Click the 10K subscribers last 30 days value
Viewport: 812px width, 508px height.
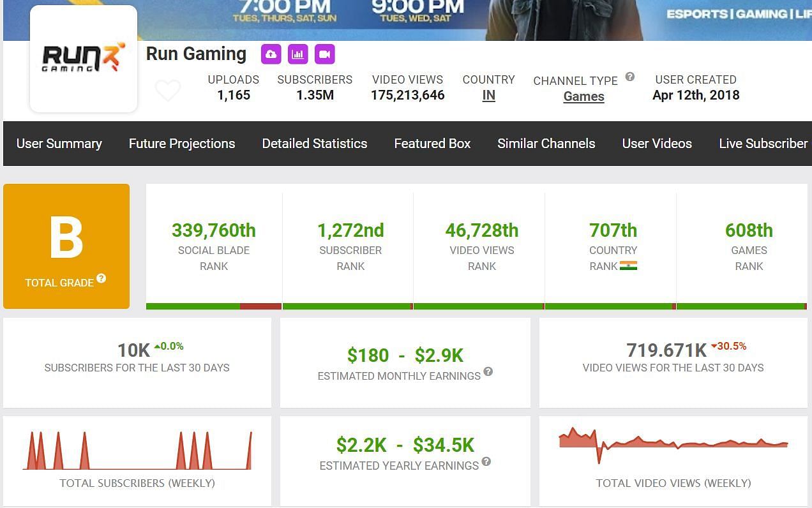pyautogui.click(x=133, y=350)
